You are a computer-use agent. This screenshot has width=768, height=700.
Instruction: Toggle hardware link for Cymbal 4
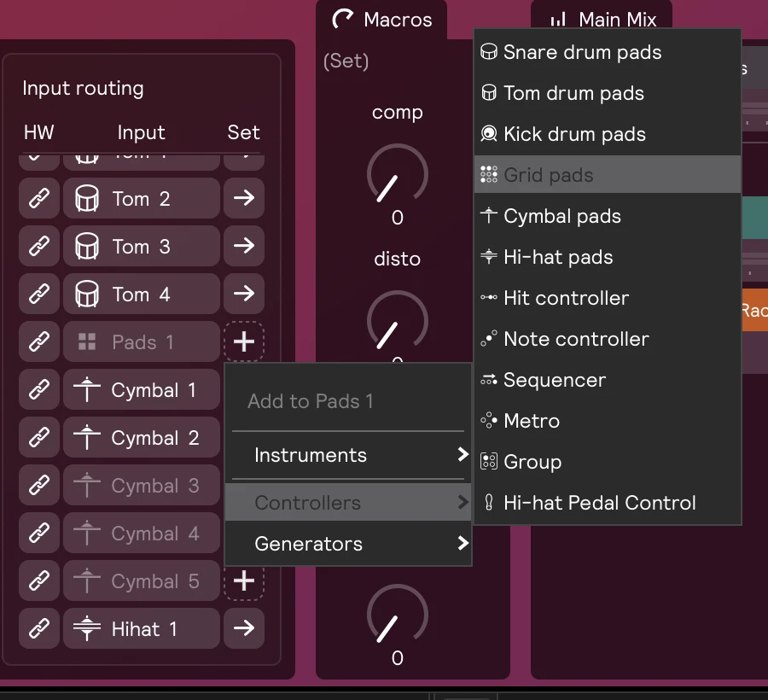coord(39,533)
